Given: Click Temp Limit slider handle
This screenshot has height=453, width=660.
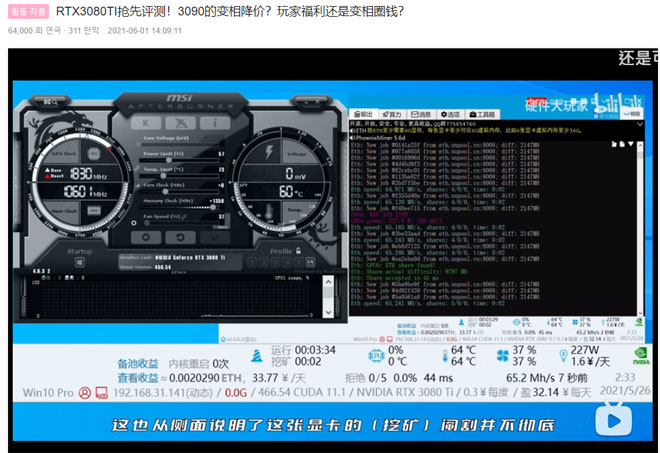Looking at the screenshot, I should [163, 176].
